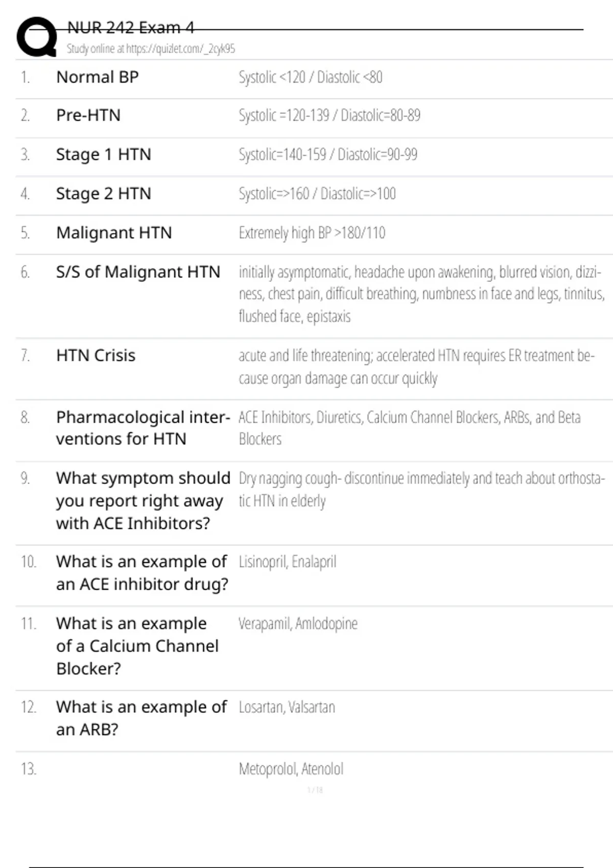613x868 pixels.
Task: Click the ACE inhibitor drug example question
Action: point(142,573)
